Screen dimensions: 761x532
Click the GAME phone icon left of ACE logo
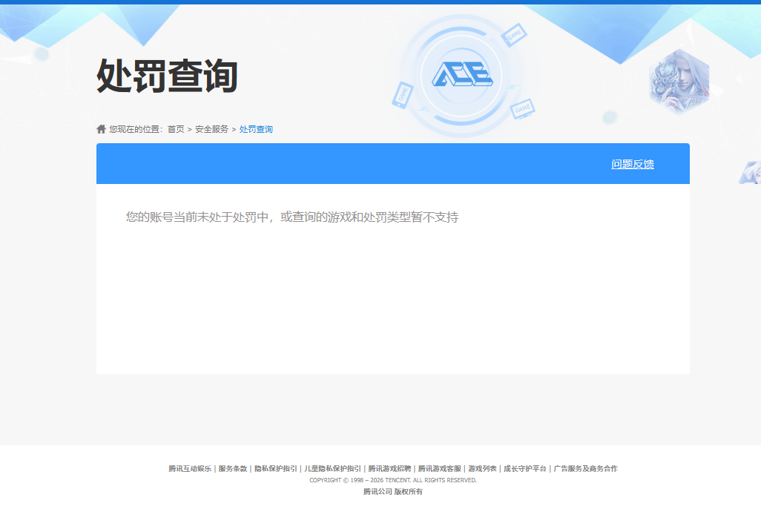click(403, 95)
